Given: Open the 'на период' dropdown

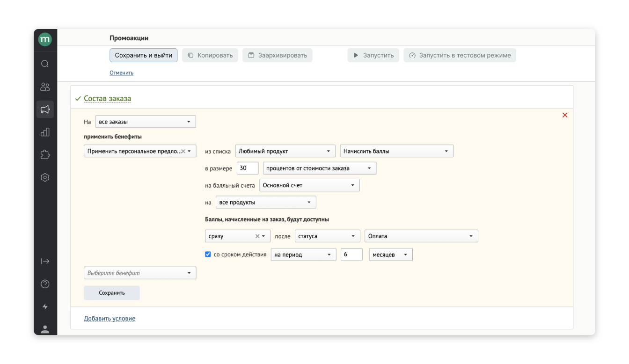Looking at the screenshot, I should (304, 255).
